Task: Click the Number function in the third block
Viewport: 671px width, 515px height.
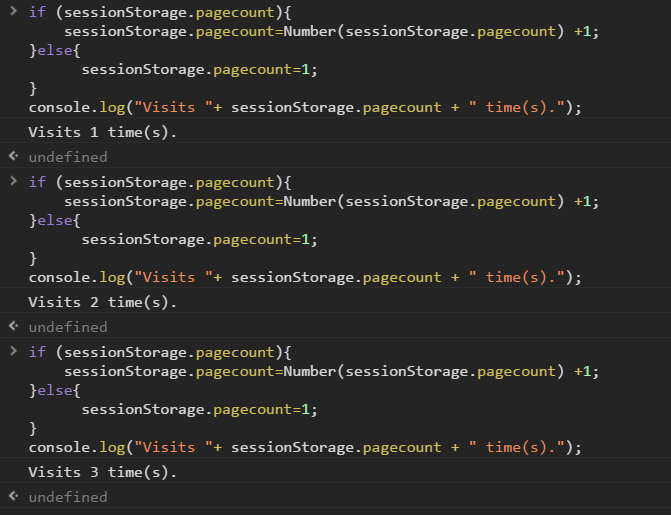Action: [x=309, y=371]
